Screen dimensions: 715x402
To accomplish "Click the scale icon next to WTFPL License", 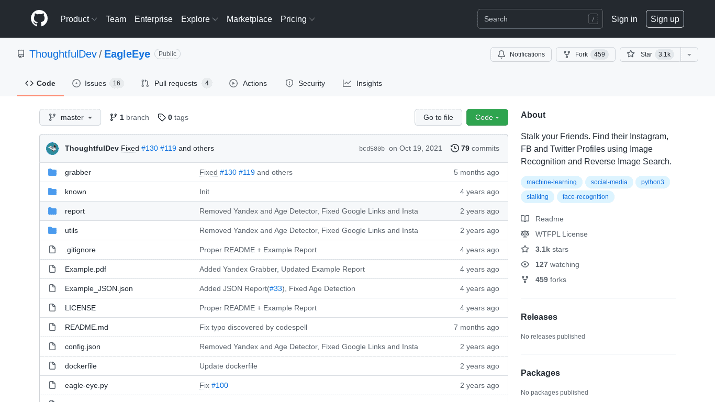I will (x=525, y=234).
